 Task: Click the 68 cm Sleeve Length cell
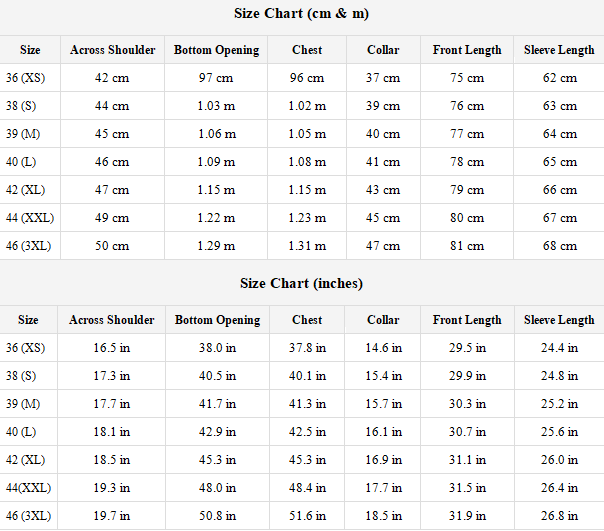point(559,246)
